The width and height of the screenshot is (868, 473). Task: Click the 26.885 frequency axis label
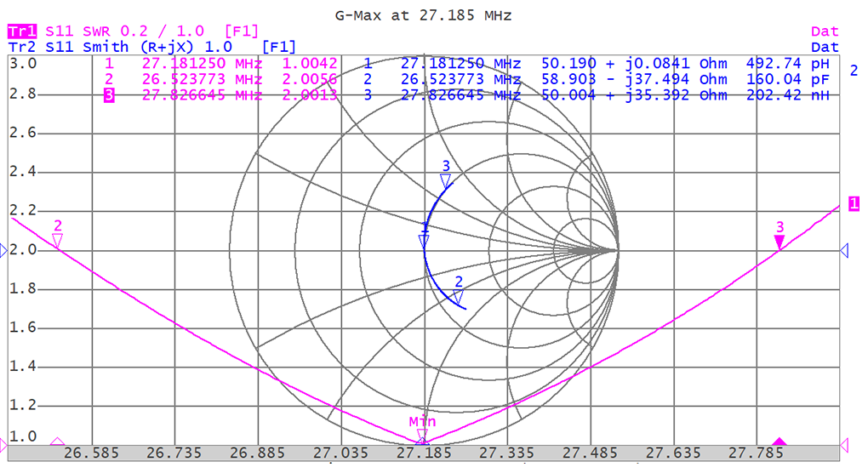[257, 453]
